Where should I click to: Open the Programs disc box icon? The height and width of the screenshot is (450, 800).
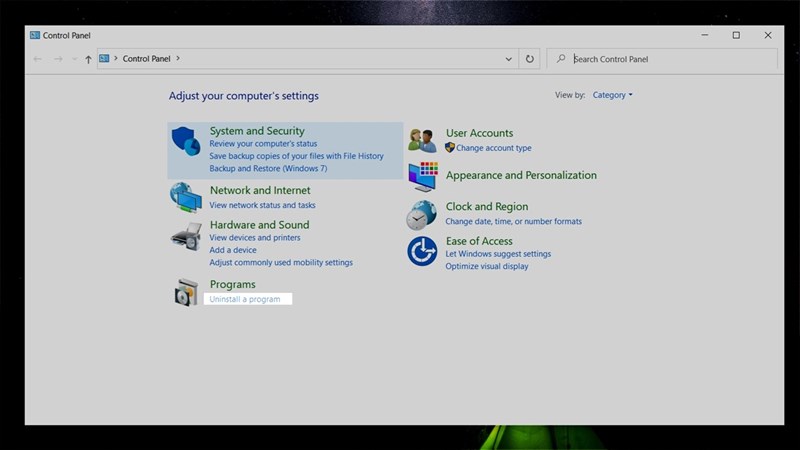(186, 292)
